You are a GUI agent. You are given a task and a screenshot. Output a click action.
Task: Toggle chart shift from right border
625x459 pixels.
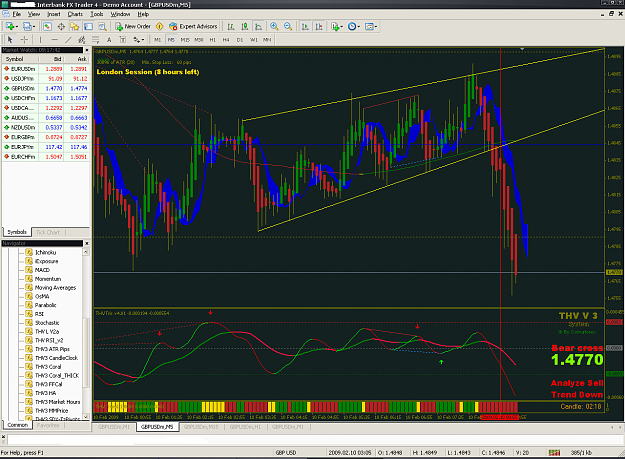click(319, 27)
